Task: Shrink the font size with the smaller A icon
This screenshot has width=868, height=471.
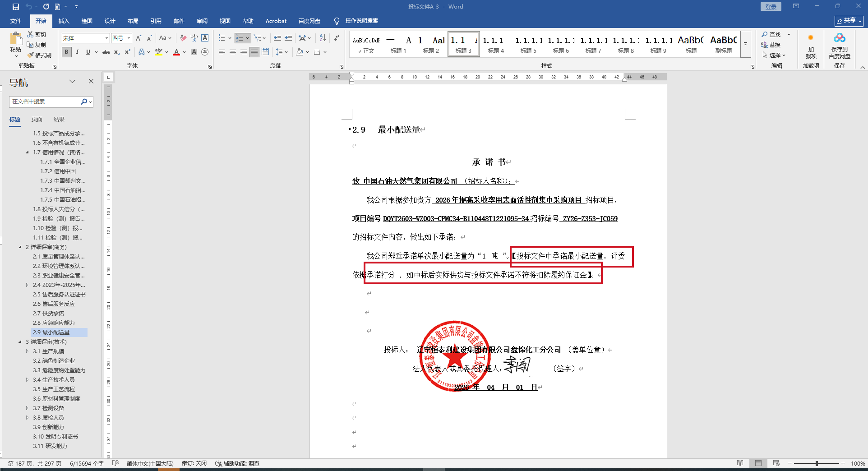Action: coord(149,38)
